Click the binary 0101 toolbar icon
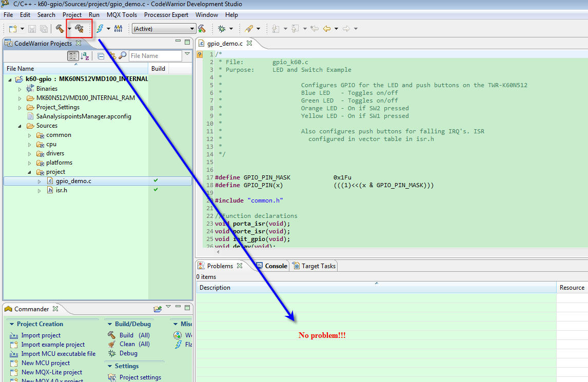This screenshot has height=382, width=588. coord(118,29)
